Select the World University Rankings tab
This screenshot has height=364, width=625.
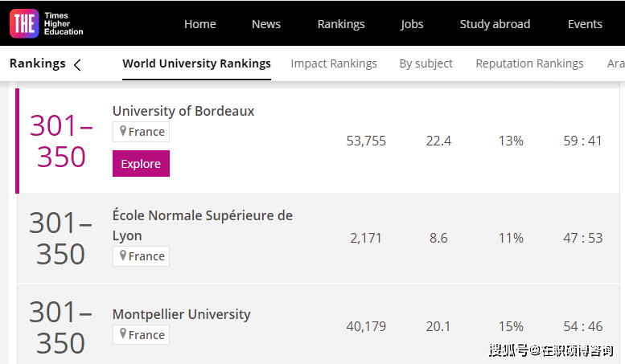pyautogui.click(x=196, y=63)
